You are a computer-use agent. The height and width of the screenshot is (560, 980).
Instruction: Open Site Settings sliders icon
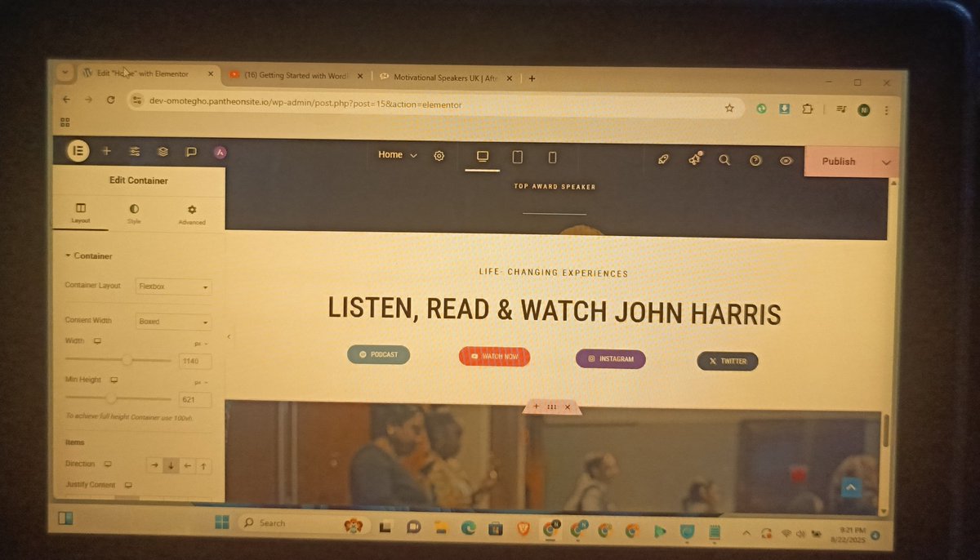135,151
